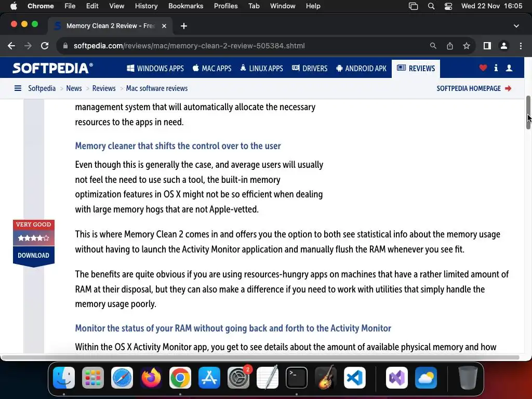Screen dimensions: 532x399
Task: Open System Settings from the dock
Action: coord(238,378)
